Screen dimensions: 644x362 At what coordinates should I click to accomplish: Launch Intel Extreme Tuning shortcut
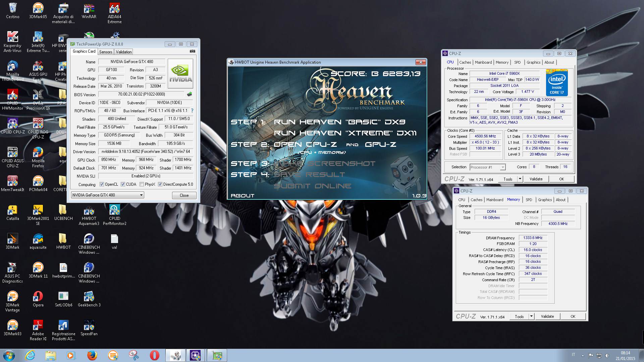[38, 42]
